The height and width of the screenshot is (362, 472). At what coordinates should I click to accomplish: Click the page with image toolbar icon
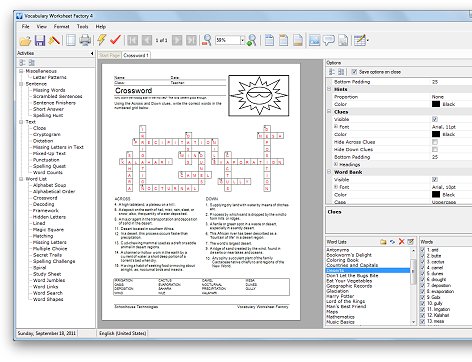point(343,40)
